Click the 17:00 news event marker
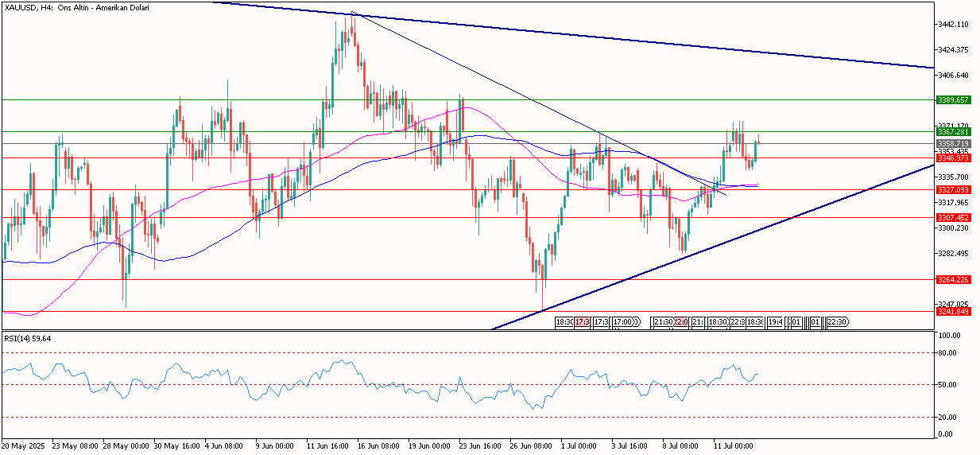 (x=622, y=322)
